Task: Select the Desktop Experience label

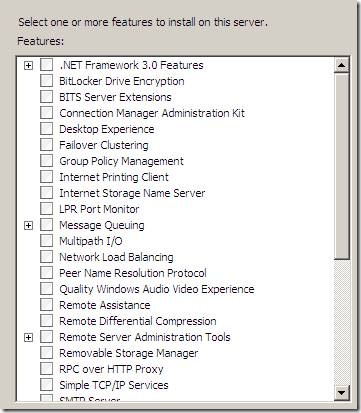Action: [x=107, y=129]
